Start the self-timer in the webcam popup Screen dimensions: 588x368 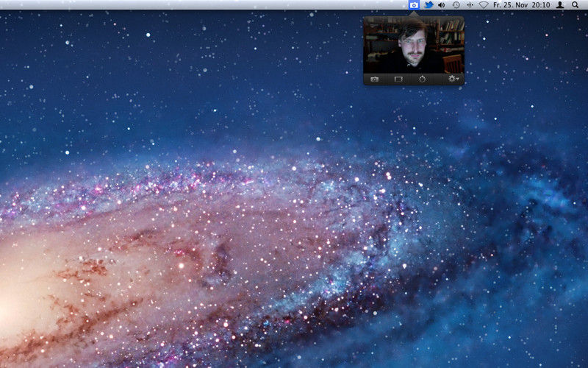click(422, 79)
